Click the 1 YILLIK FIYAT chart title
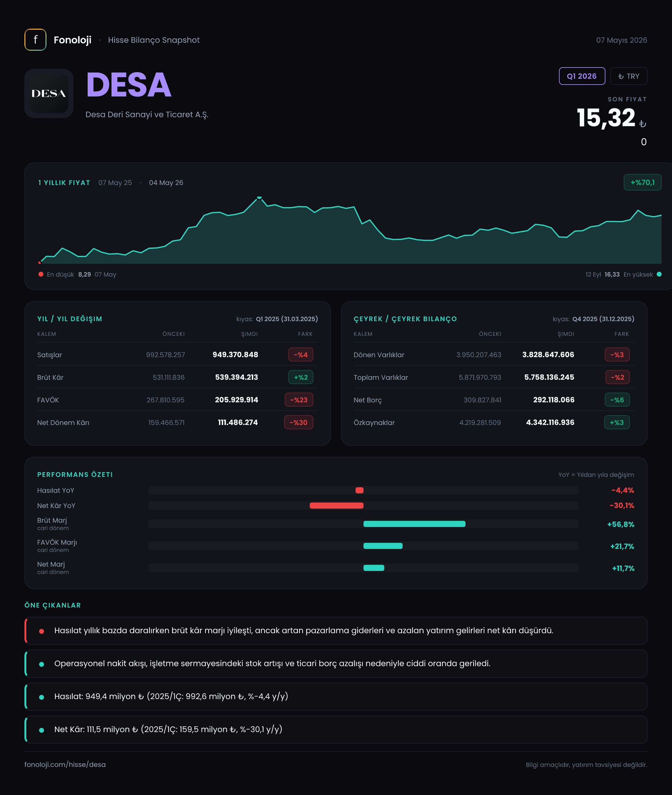This screenshot has height=795, width=672. [64, 183]
